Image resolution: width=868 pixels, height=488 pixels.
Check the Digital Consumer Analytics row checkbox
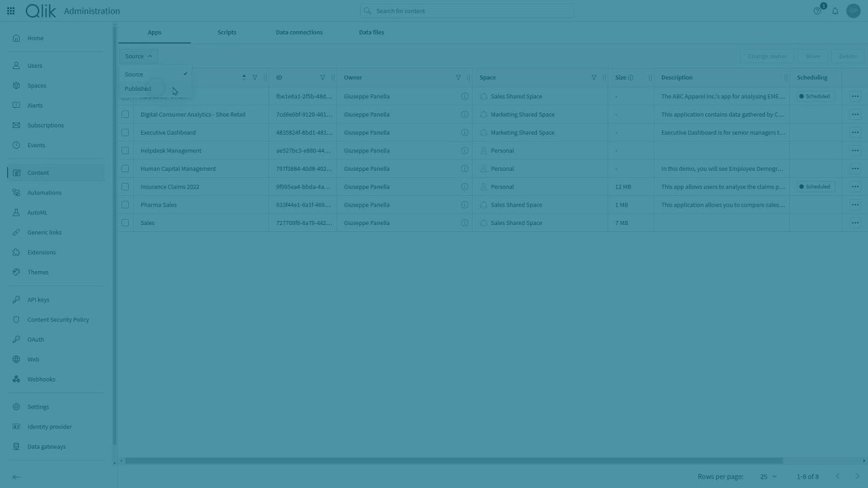[x=125, y=115]
